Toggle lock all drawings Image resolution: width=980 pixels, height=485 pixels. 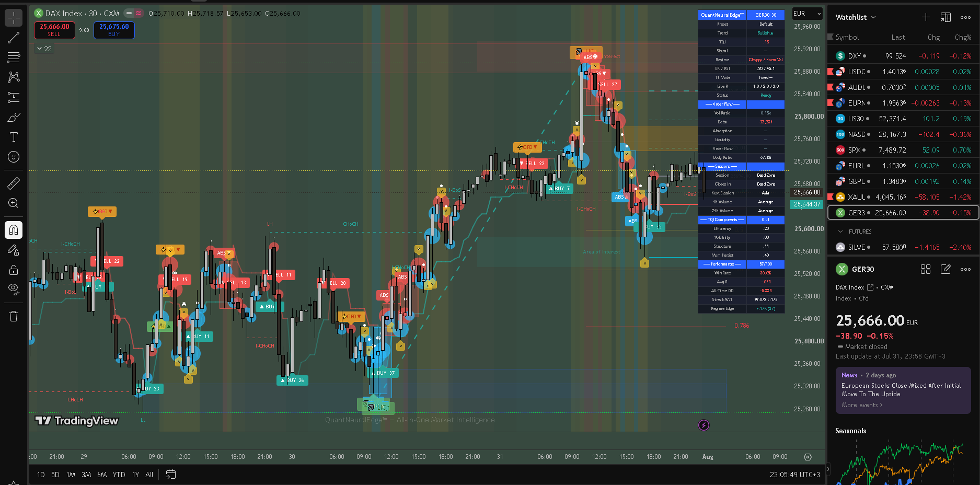pos(14,270)
